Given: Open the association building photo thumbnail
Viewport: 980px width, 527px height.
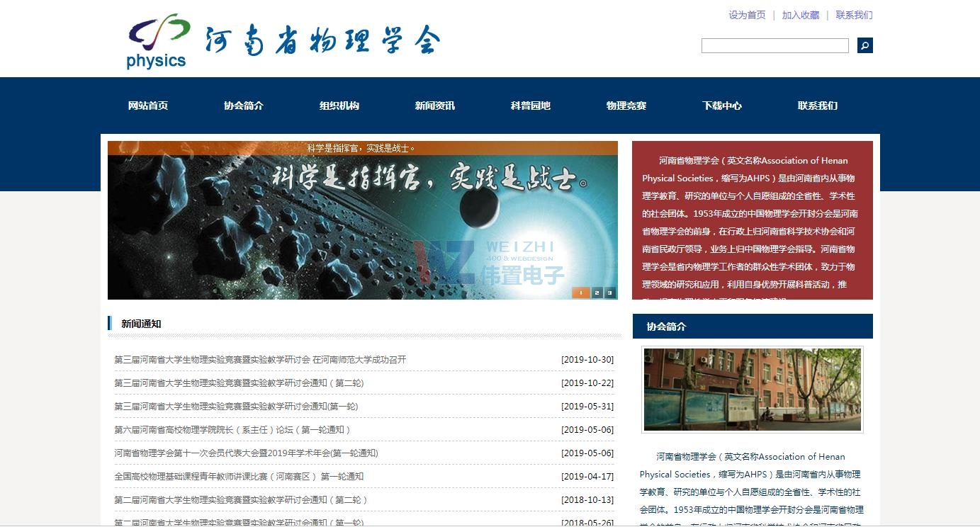Looking at the screenshot, I should click(753, 389).
